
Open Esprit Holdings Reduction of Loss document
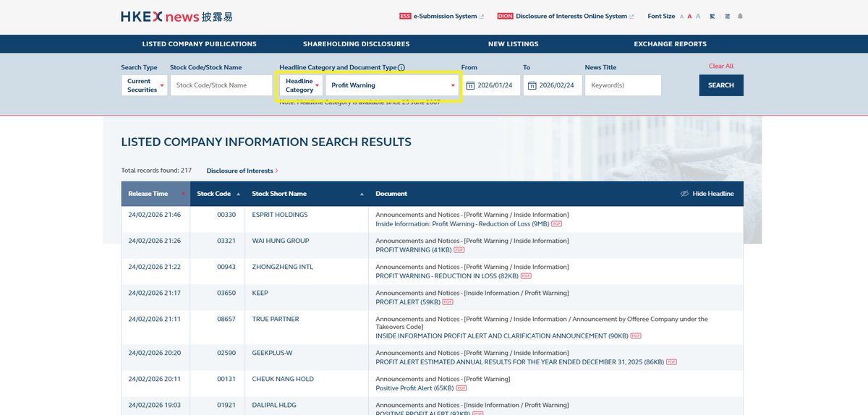461,224
